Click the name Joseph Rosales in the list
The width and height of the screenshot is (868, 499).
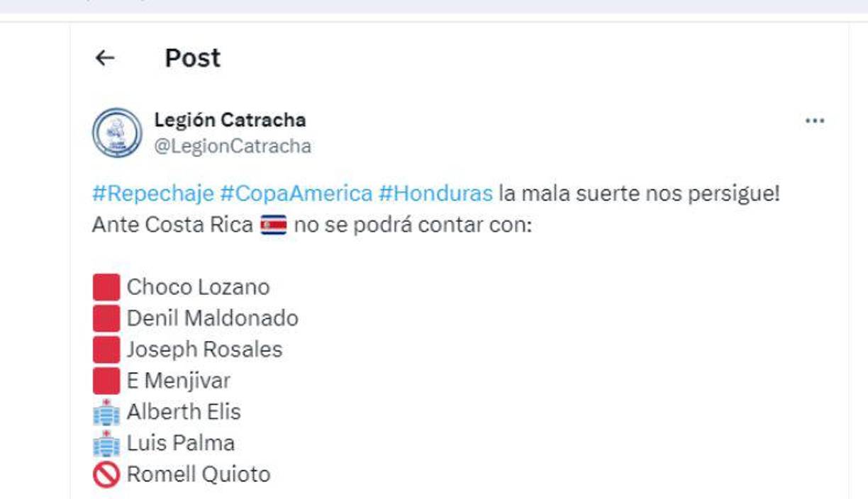(x=204, y=349)
